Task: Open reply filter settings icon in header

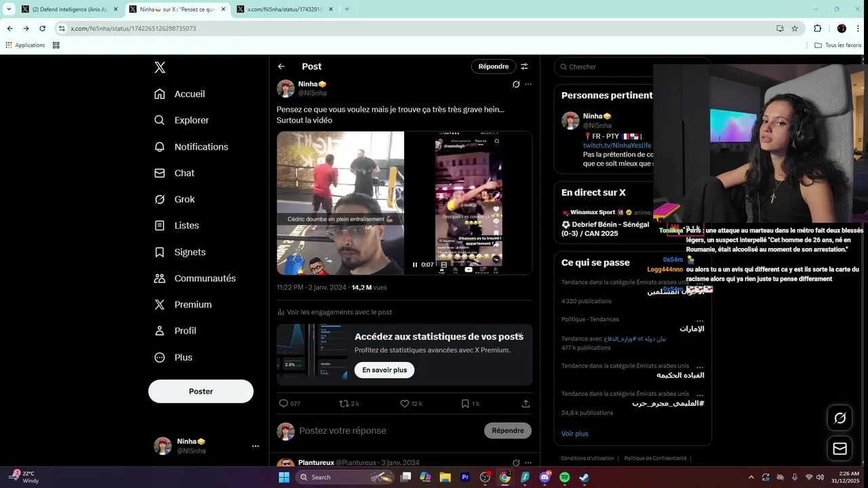Action: 524,66
